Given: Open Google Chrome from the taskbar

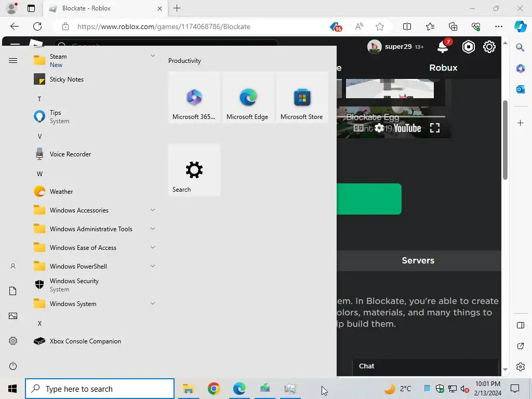Looking at the screenshot, I should (x=214, y=389).
